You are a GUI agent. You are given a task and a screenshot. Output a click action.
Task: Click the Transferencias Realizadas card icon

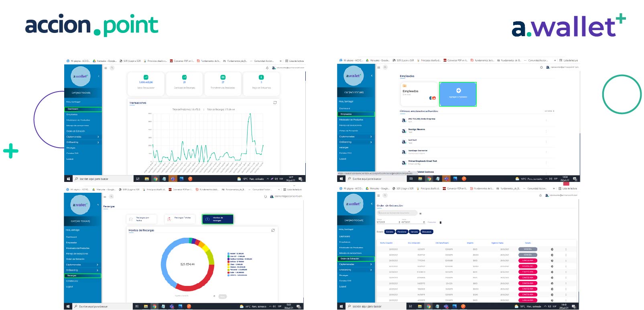click(x=223, y=77)
